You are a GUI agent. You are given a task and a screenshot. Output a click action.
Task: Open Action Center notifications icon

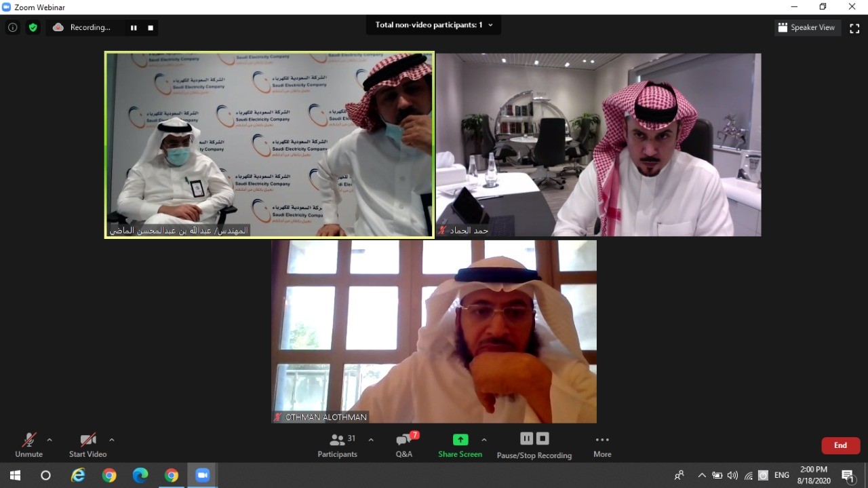848,476
